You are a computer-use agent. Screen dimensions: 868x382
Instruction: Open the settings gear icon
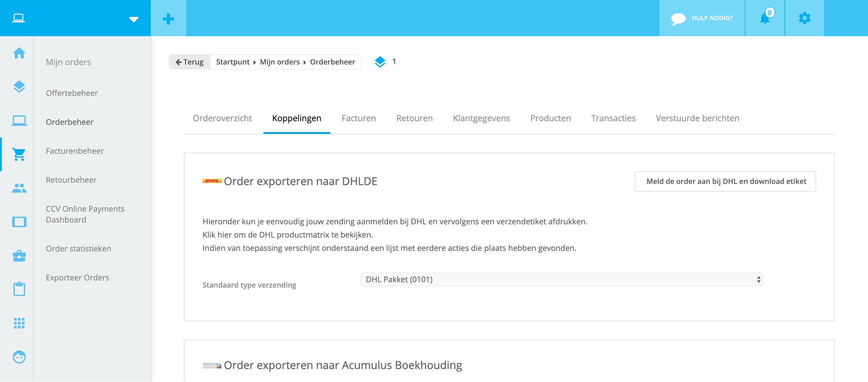click(804, 18)
